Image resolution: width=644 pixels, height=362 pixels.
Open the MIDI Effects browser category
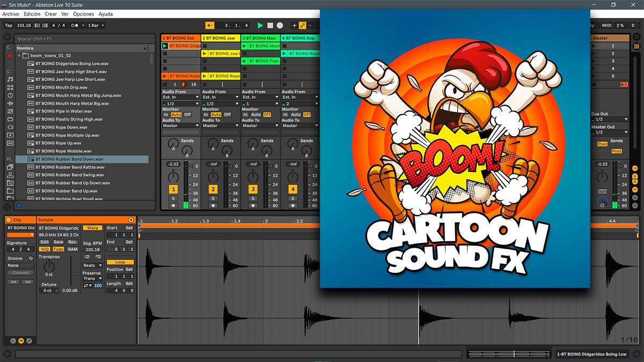(x=10, y=111)
